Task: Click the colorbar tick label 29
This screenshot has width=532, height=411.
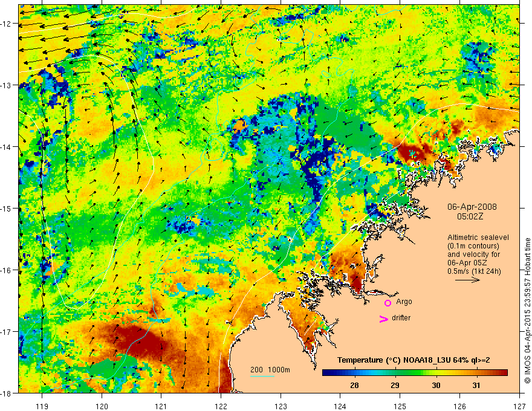Action: (x=395, y=385)
